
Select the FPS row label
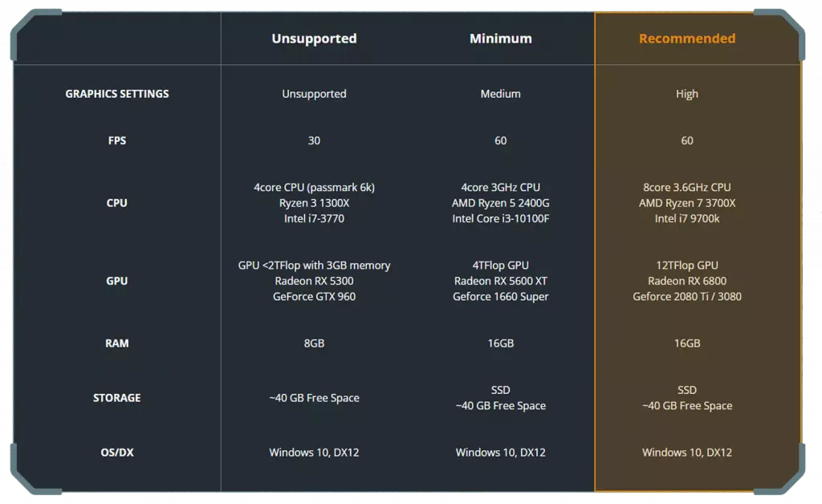117,140
